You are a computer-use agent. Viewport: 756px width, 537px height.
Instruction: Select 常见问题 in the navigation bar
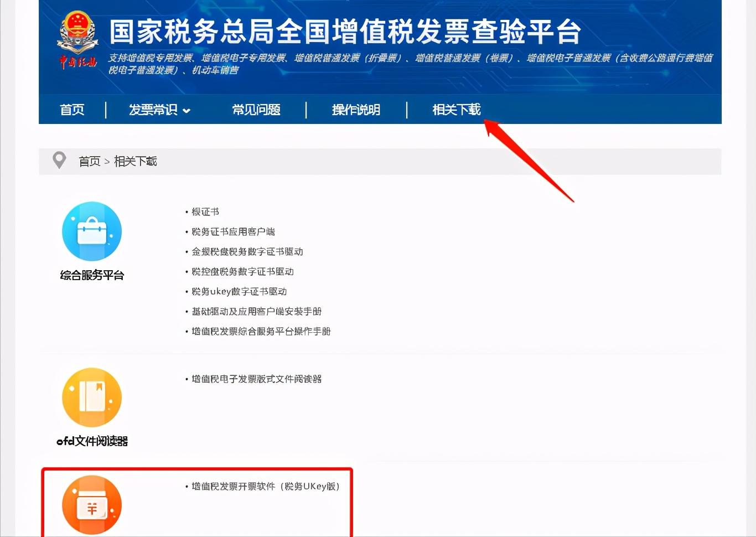256,110
